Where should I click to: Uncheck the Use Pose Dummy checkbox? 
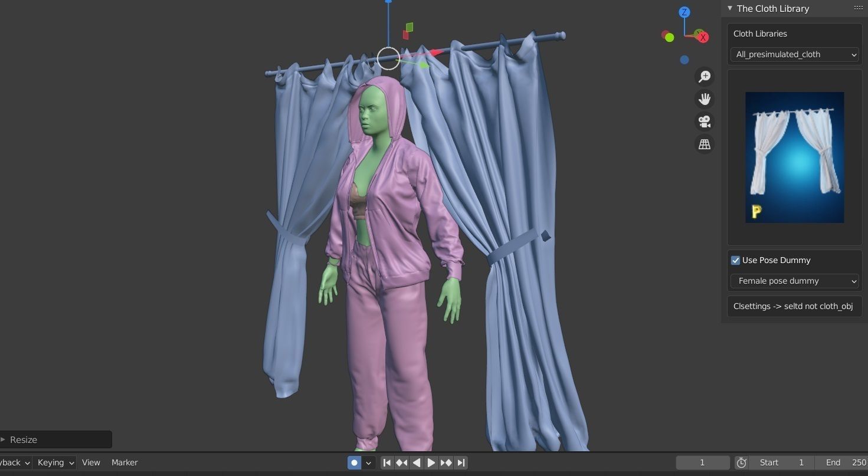tap(735, 260)
